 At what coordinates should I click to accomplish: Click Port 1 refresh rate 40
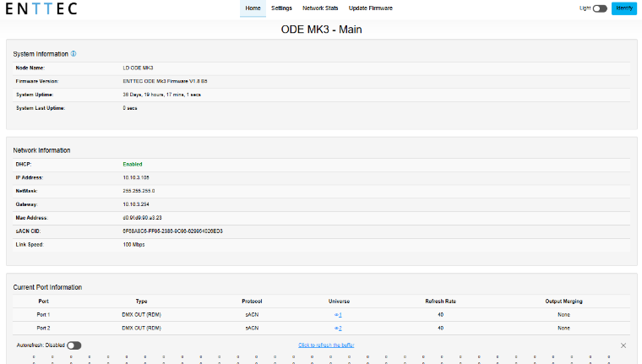tap(441, 315)
